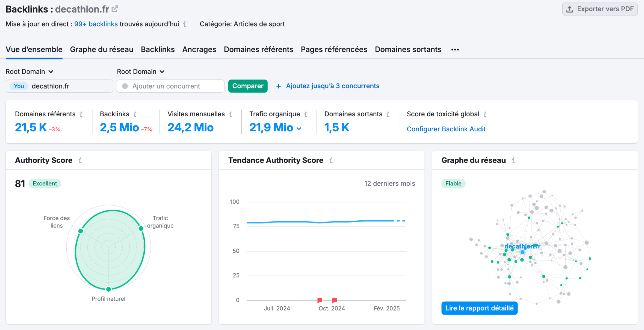Open the Ancrages tab
644x330 pixels.
[x=199, y=50]
